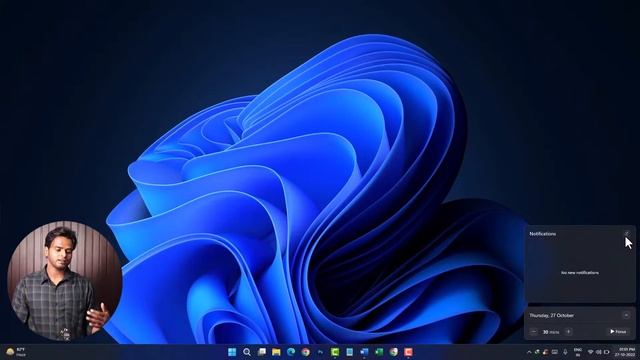Open Task View from the taskbar
Image resolution: width=640 pixels, height=360 pixels.
(x=262, y=352)
